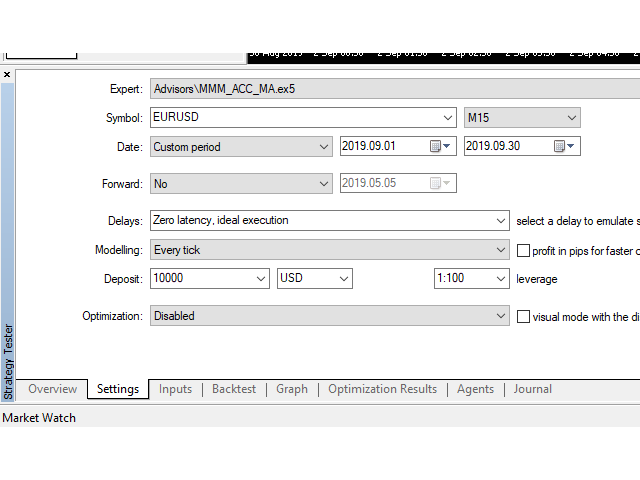Viewport: 640px width, 480px height.
Task: Open the Backtest tab
Action: coord(234,389)
